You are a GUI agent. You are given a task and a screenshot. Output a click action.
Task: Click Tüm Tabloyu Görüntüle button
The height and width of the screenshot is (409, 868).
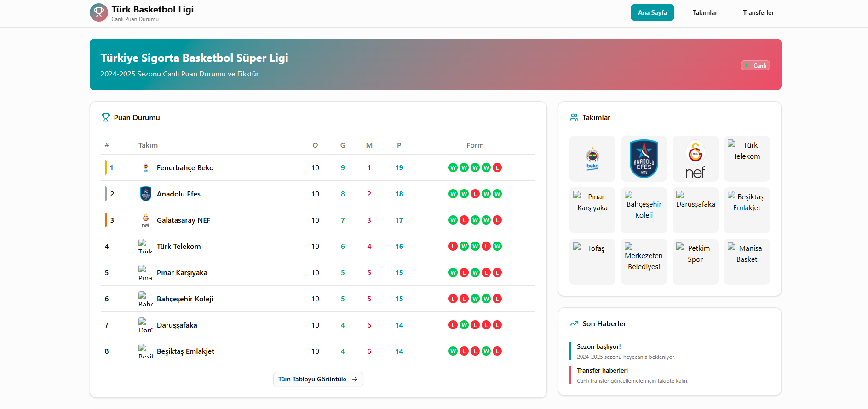click(318, 379)
